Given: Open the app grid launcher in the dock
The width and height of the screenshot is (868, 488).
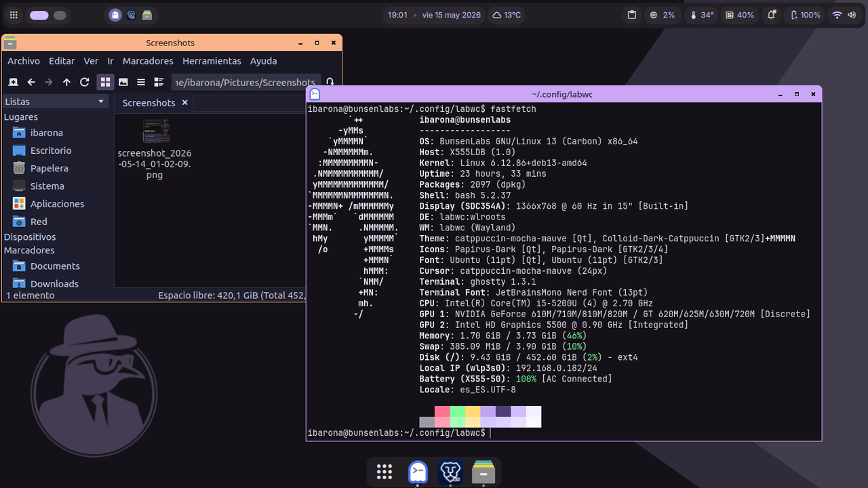Looking at the screenshot, I should (x=384, y=472).
